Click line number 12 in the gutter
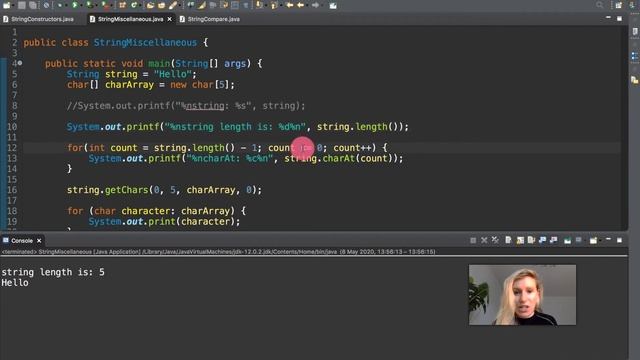640x360 pixels. tap(12, 148)
